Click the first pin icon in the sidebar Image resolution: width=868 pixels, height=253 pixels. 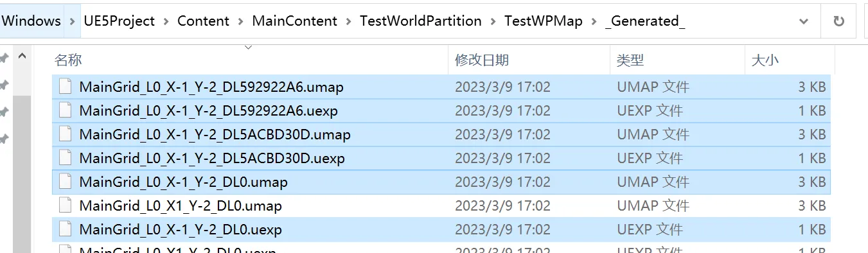tap(4, 58)
